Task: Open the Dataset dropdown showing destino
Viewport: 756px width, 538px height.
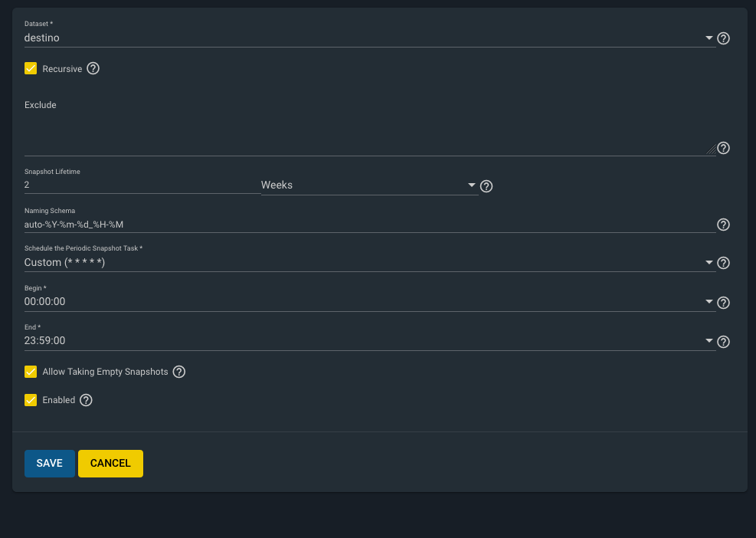Action: (x=368, y=38)
